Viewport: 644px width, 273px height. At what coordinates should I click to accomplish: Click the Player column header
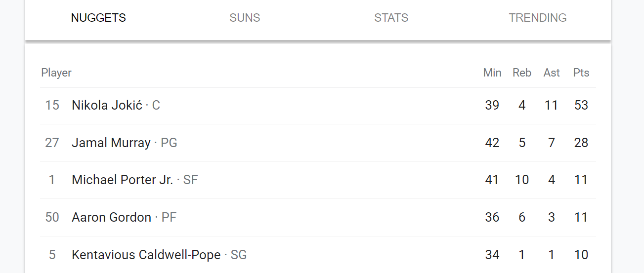56,73
